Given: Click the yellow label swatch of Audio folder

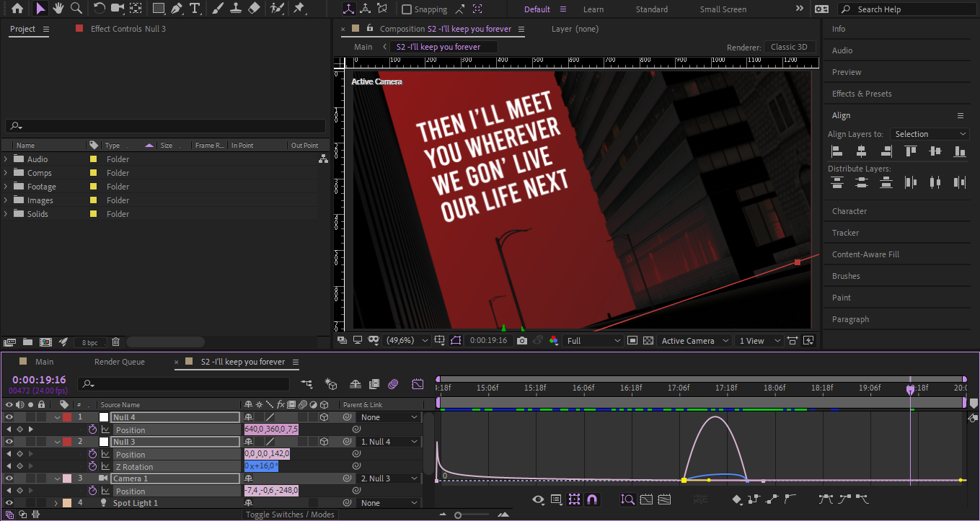Looking at the screenshot, I should (x=93, y=159).
